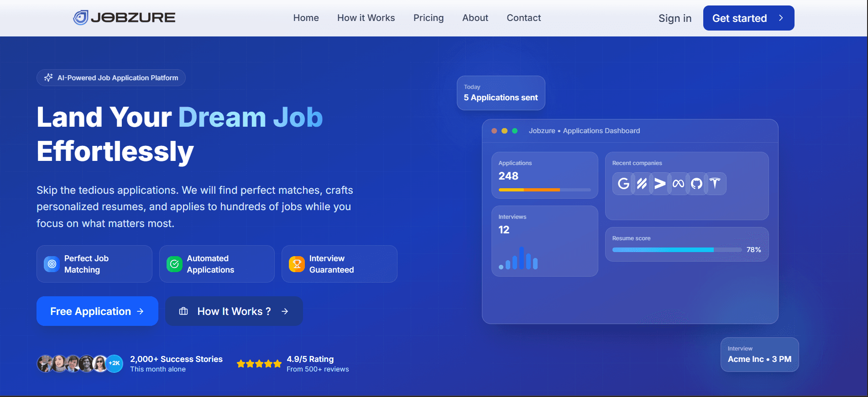Click the 78% resume score value
The height and width of the screenshot is (397, 868).
click(753, 250)
